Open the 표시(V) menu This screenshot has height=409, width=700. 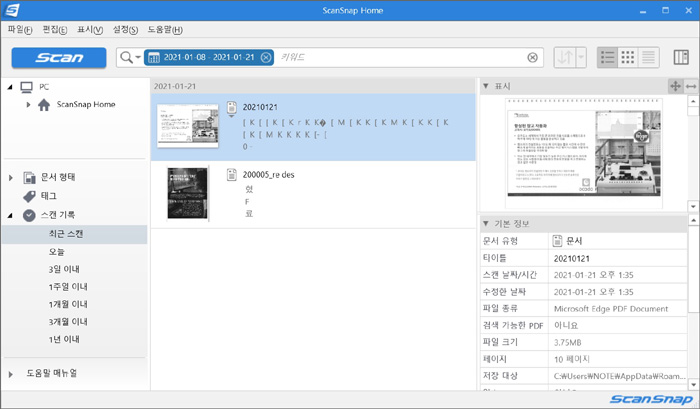point(90,30)
